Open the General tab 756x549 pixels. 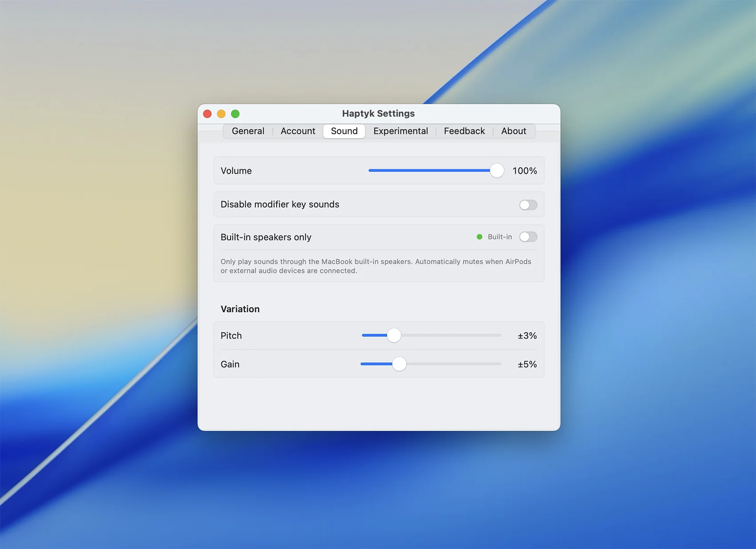(x=248, y=131)
